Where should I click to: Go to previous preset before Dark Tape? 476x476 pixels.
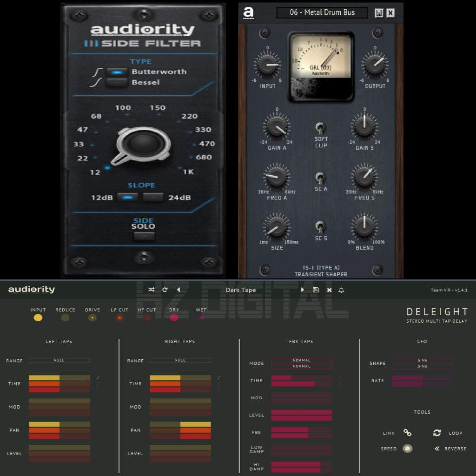[x=178, y=290]
